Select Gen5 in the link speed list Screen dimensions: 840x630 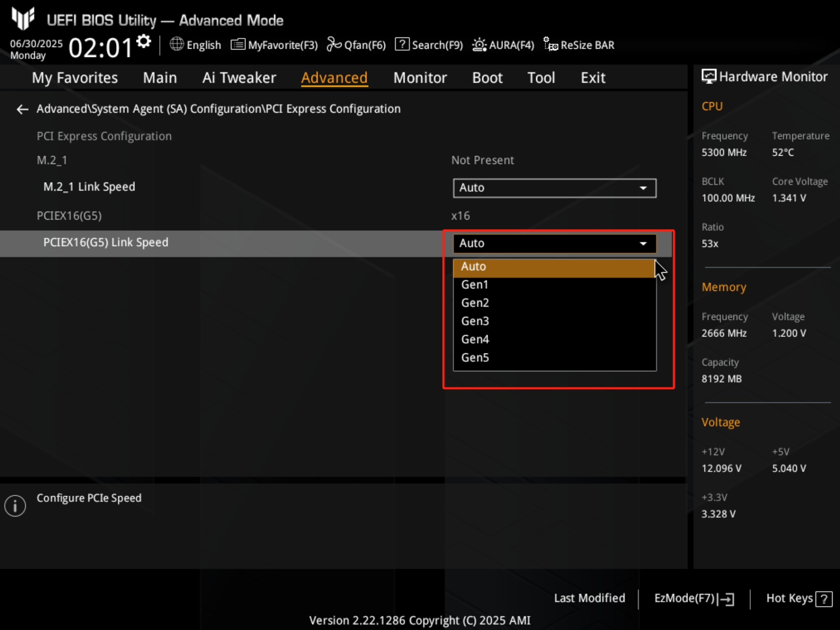pos(475,358)
